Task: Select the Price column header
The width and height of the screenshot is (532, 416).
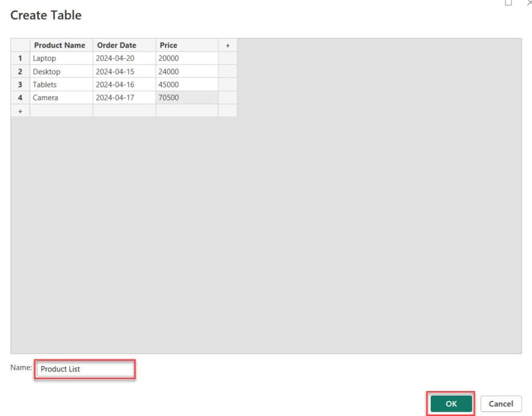Action: click(187, 45)
